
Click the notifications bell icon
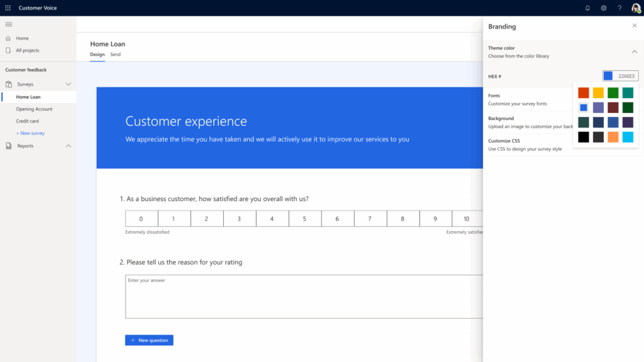point(587,8)
